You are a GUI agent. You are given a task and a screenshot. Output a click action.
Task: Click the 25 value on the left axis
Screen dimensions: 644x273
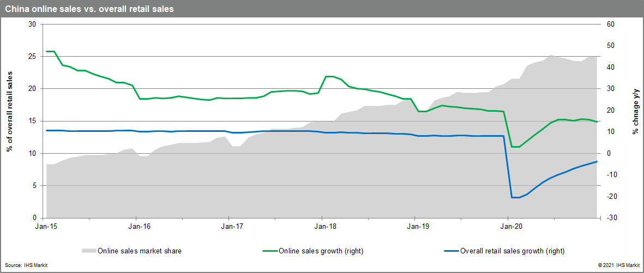click(31, 57)
